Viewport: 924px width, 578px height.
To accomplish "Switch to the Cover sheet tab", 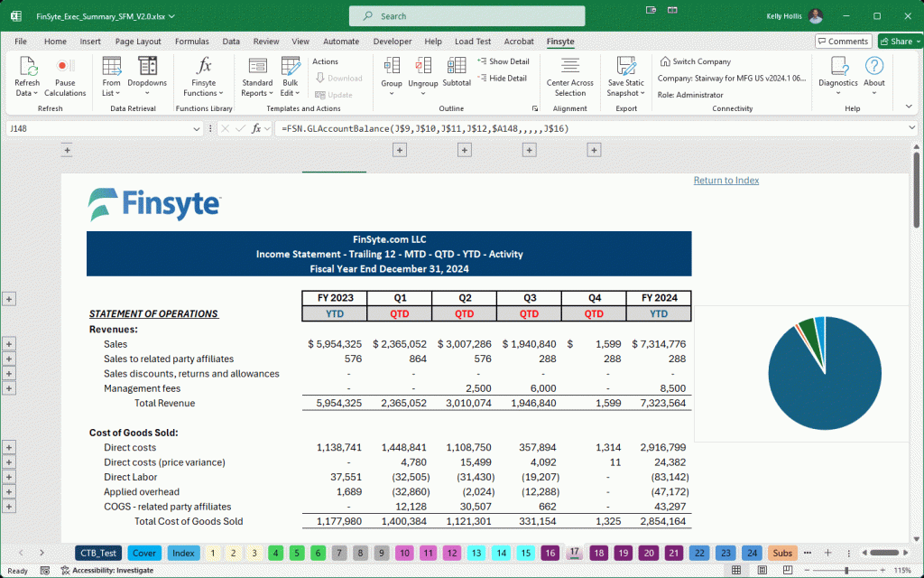I will pyautogui.click(x=144, y=553).
